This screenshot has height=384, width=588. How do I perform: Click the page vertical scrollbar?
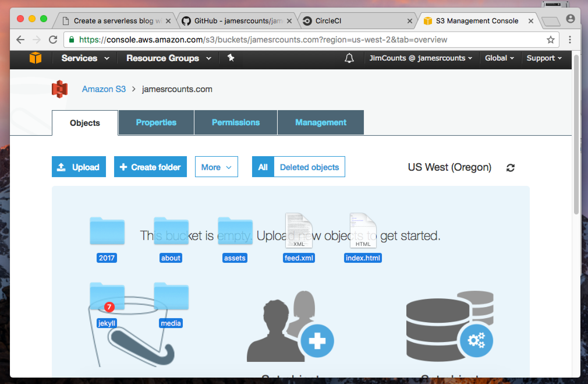(576, 134)
